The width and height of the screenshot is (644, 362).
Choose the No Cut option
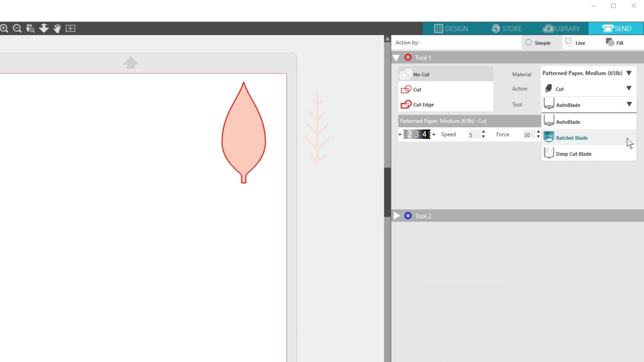pos(446,74)
